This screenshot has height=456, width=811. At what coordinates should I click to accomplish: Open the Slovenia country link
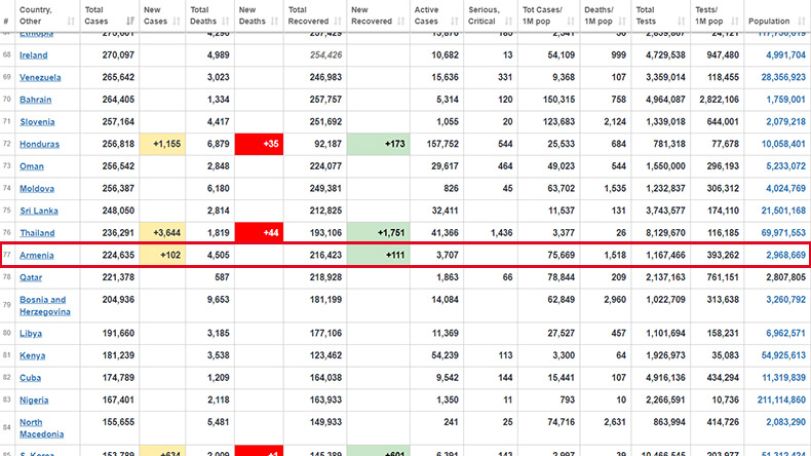pos(37,122)
